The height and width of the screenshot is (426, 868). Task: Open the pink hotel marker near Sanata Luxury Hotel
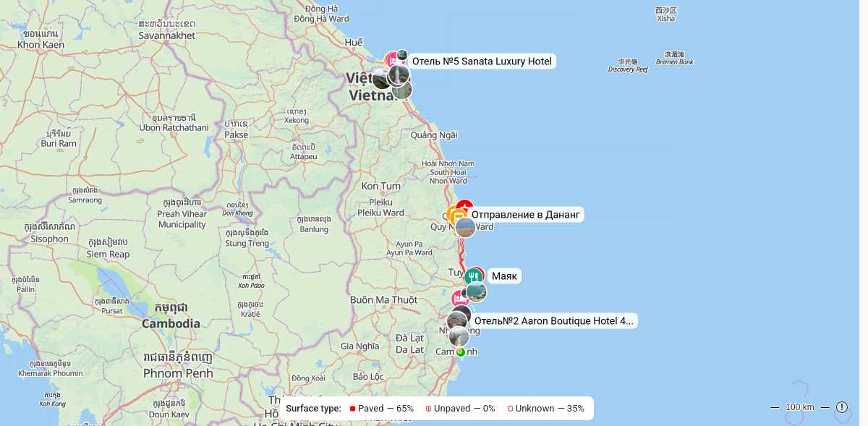[x=393, y=59]
